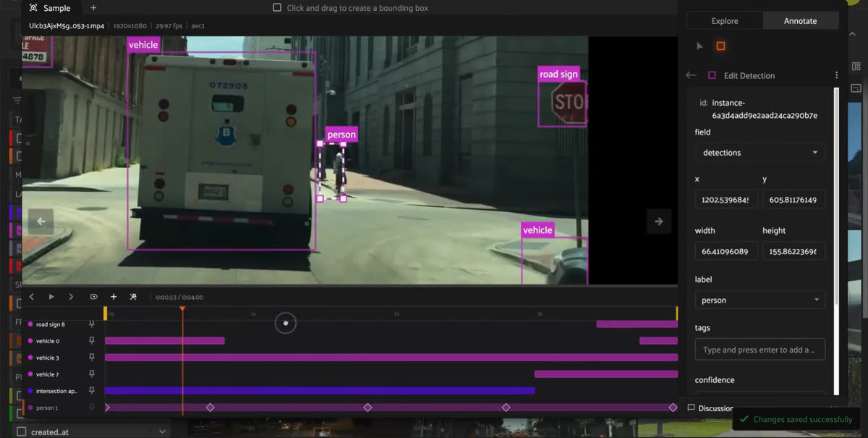Select the road sign label on video
This screenshot has height=438, width=868.
click(558, 74)
